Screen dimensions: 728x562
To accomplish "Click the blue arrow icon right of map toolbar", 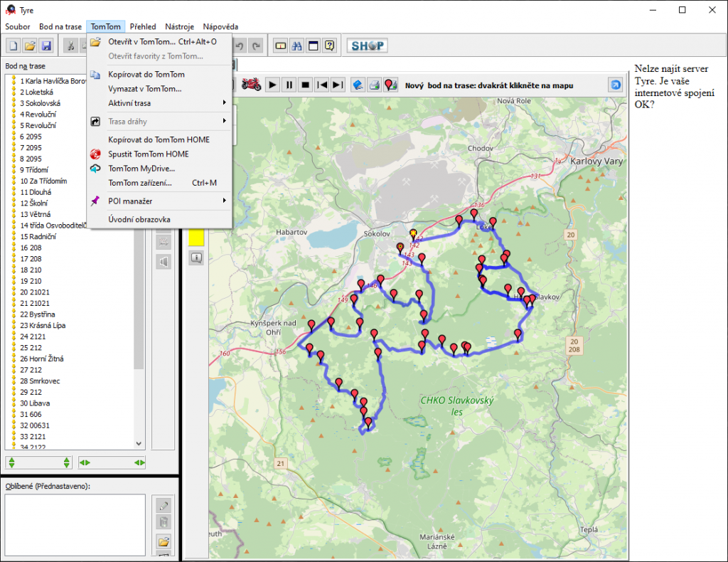I will 614,85.
